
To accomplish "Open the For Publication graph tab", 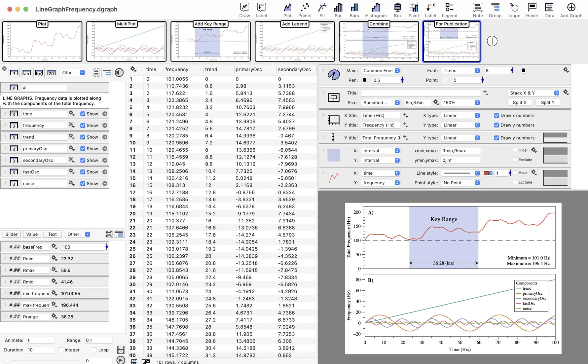I will [x=452, y=41].
